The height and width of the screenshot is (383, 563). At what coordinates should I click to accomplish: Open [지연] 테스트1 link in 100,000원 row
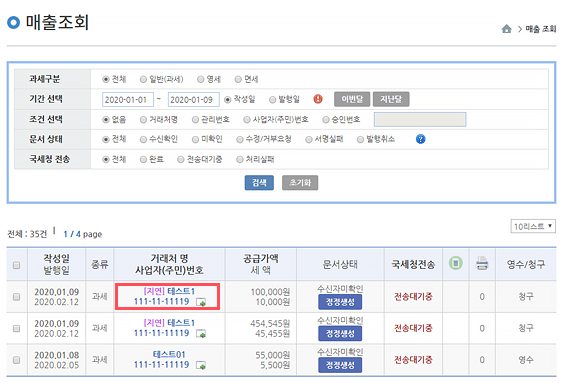click(x=169, y=291)
